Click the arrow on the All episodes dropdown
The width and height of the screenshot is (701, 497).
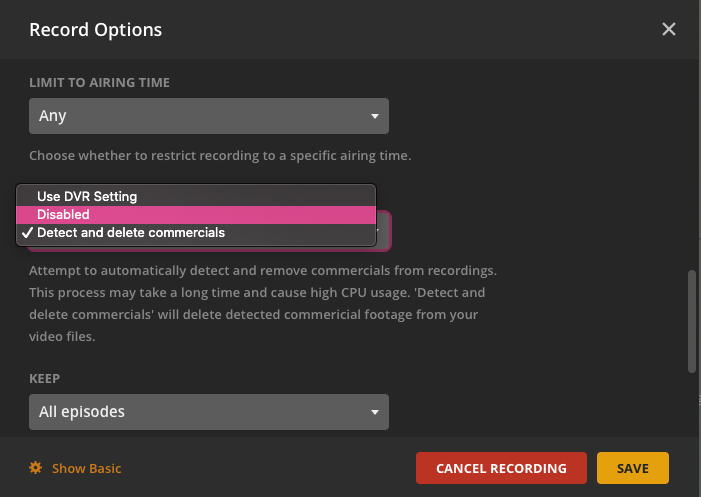[x=374, y=412]
